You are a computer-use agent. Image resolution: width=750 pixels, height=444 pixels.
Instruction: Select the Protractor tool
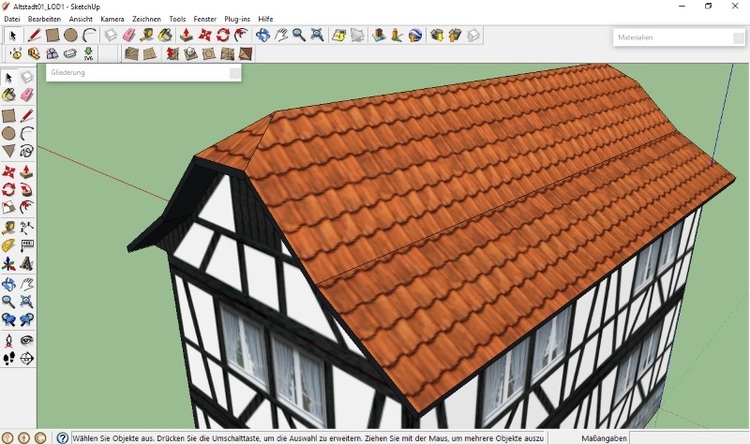tap(9, 245)
